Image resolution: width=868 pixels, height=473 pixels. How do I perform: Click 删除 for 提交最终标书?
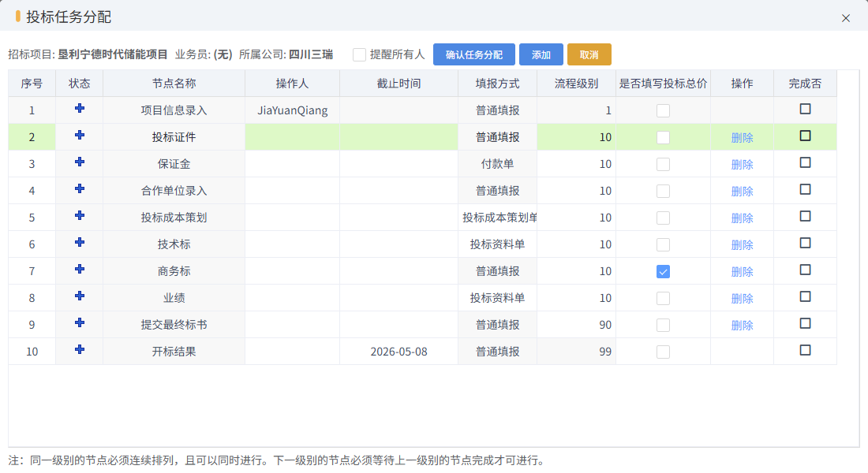click(742, 326)
